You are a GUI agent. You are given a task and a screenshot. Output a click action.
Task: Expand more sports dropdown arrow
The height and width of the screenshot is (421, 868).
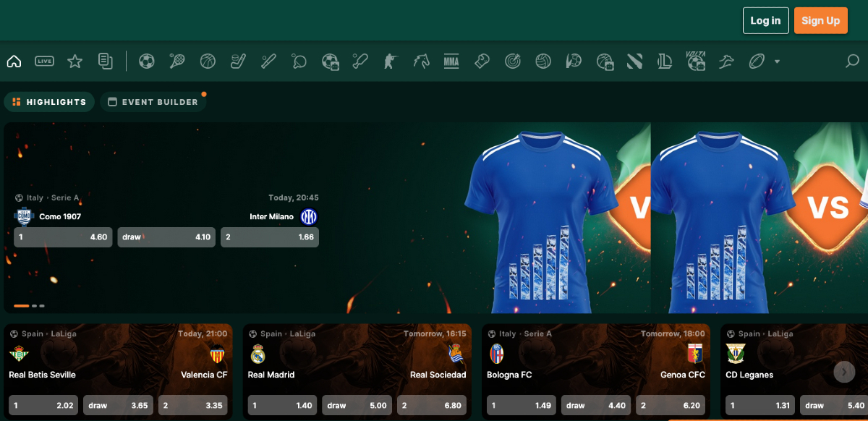(778, 61)
